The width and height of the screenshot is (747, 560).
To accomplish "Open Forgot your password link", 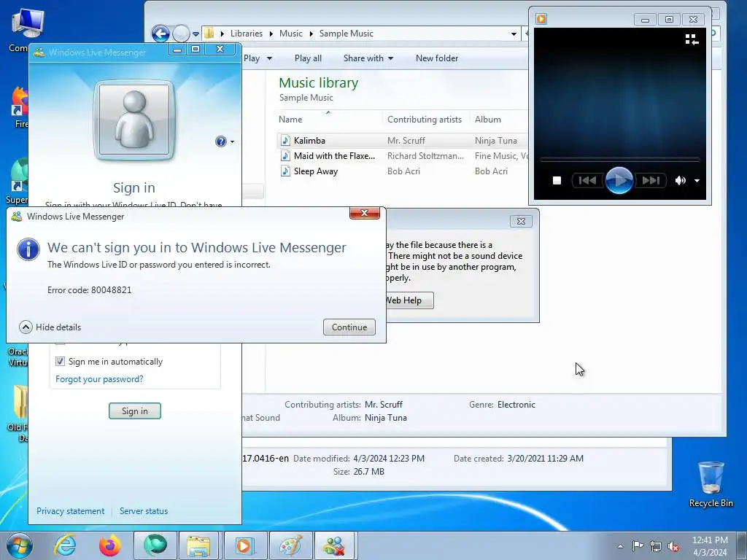I will (99, 379).
